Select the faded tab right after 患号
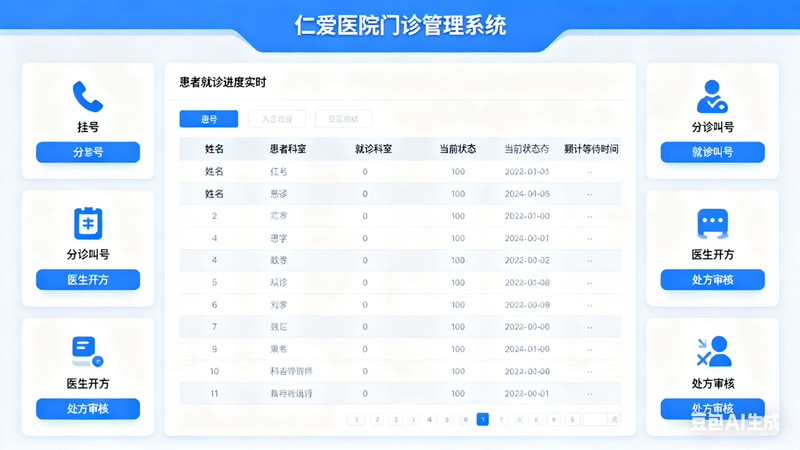Viewport: 800px width, 450px height. pyautogui.click(x=277, y=119)
